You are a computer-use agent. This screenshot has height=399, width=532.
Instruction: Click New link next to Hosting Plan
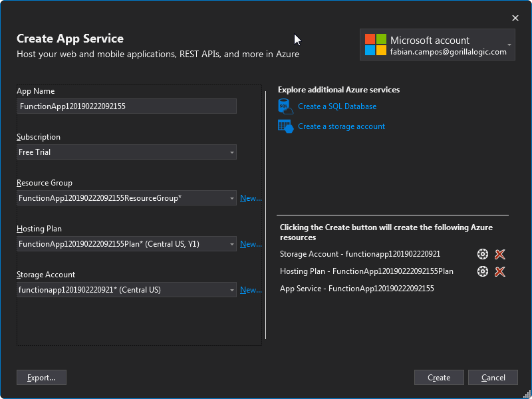tap(251, 244)
